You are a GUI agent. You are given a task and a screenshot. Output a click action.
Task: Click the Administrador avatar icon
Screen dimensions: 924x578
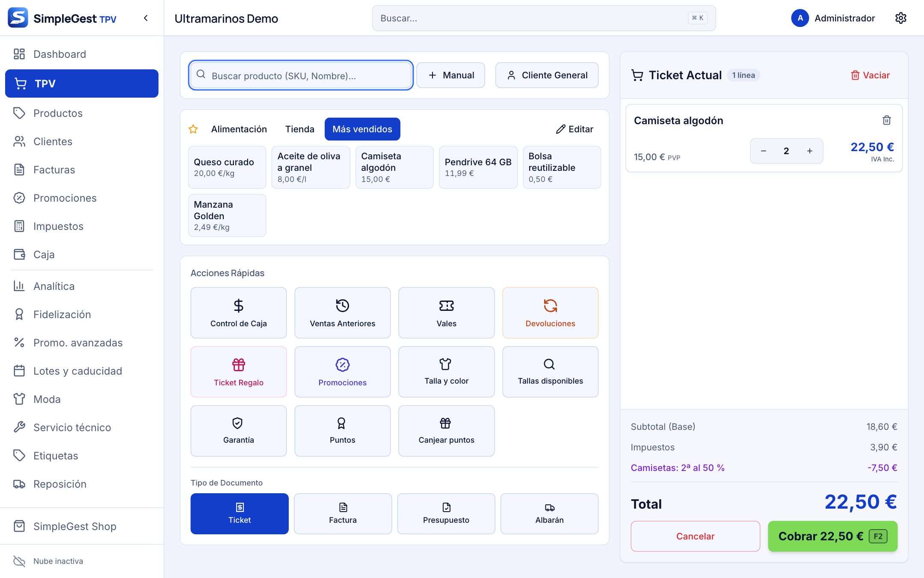click(x=800, y=18)
